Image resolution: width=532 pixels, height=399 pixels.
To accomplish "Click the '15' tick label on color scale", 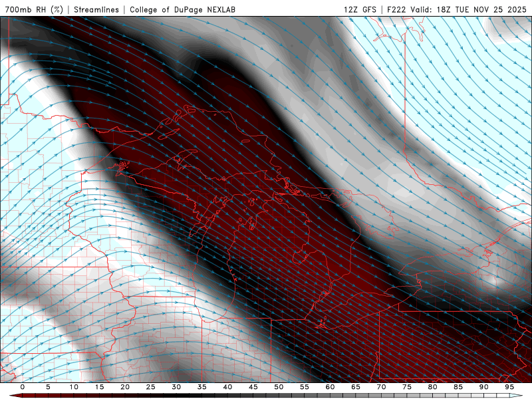I will pyautogui.click(x=99, y=387).
